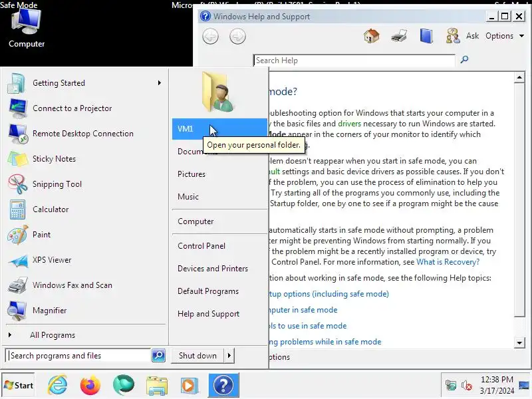Click the user account folder picture
This screenshot has height=399, width=532.
point(218,92)
